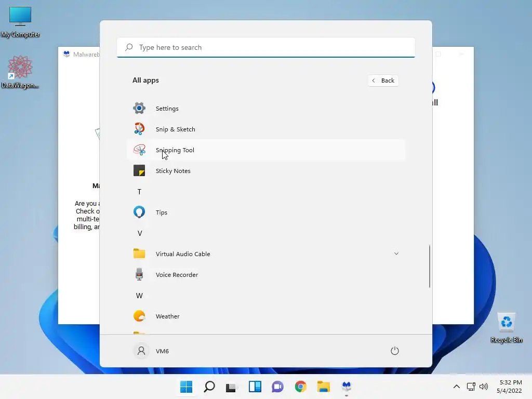Viewport: 532px width, 399px height.
Task: Click the Tips lightbulb icon
Action: pyautogui.click(x=139, y=212)
